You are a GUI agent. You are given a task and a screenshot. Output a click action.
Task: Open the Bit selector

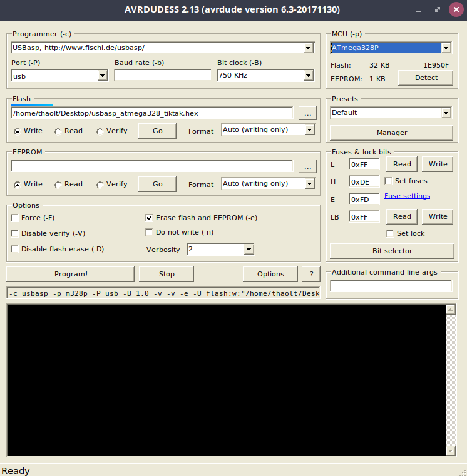coord(392,251)
